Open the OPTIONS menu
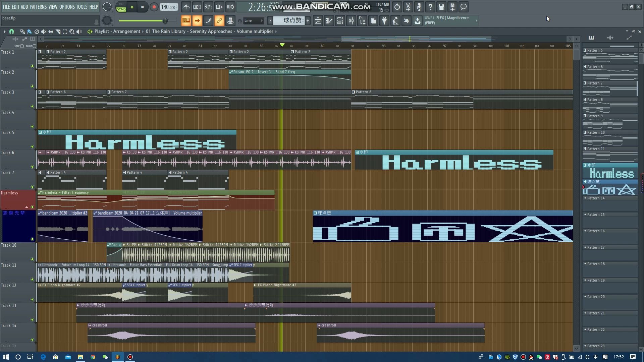This screenshot has width=644, height=362. click(67, 7)
